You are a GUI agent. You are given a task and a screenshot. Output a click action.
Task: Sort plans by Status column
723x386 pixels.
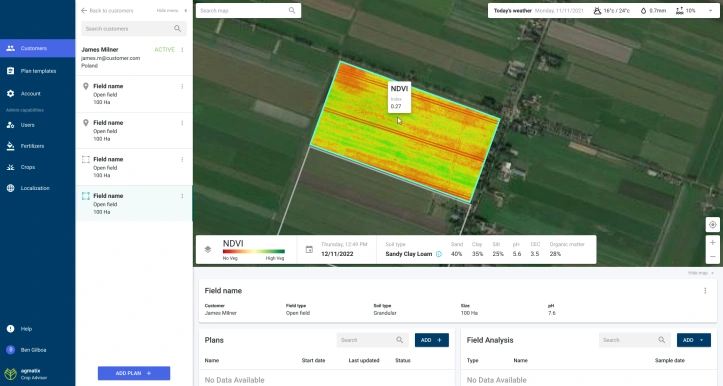click(403, 361)
